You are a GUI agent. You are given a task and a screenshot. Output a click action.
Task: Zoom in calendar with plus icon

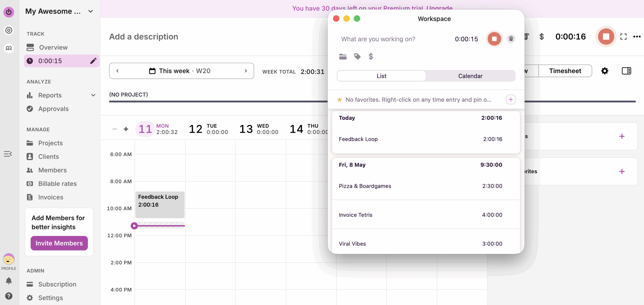126,129
